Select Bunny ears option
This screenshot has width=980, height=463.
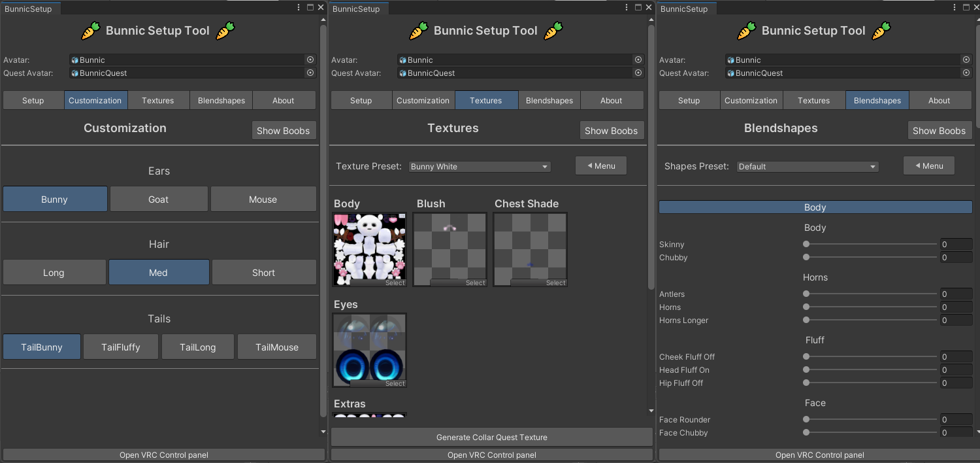pyautogui.click(x=55, y=199)
